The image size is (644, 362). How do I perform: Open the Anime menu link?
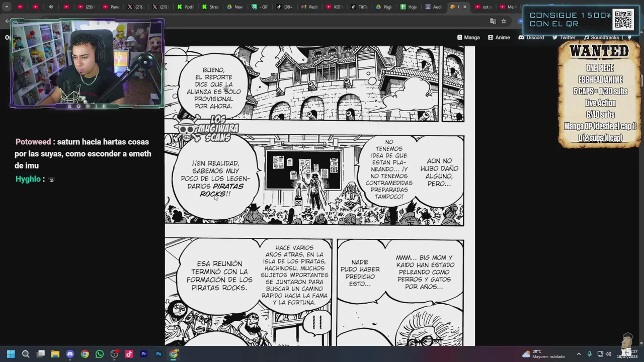[499, 37]
